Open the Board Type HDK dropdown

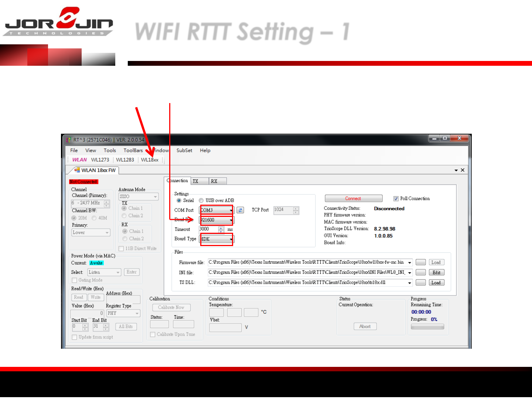click(216, 239)
